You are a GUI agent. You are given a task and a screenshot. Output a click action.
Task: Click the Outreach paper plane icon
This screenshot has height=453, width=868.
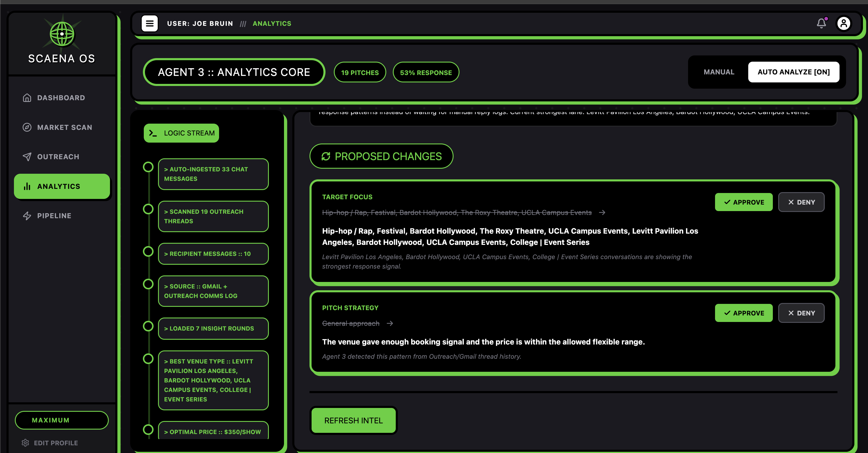click(27, 157)
